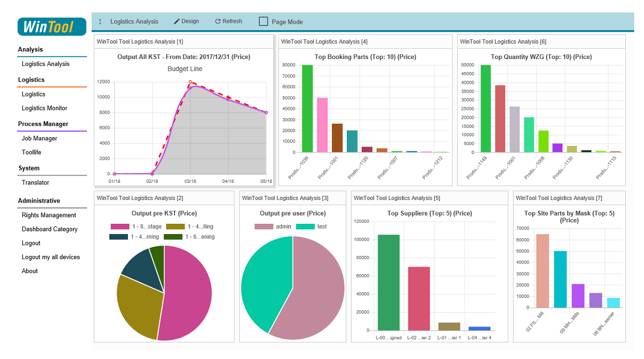Click the cyan second bar in Top Site Parts
This screenshot has width=644, height=359.
click(x=560, y=279)
